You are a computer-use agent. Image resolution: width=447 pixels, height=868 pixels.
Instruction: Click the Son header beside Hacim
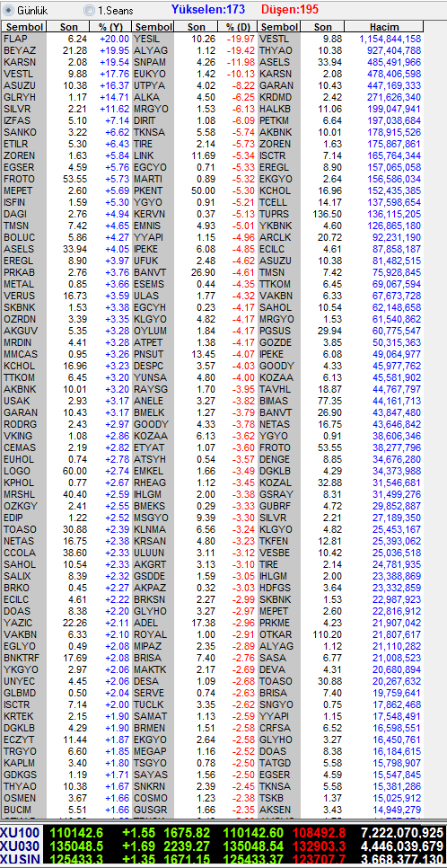[323, 27]
